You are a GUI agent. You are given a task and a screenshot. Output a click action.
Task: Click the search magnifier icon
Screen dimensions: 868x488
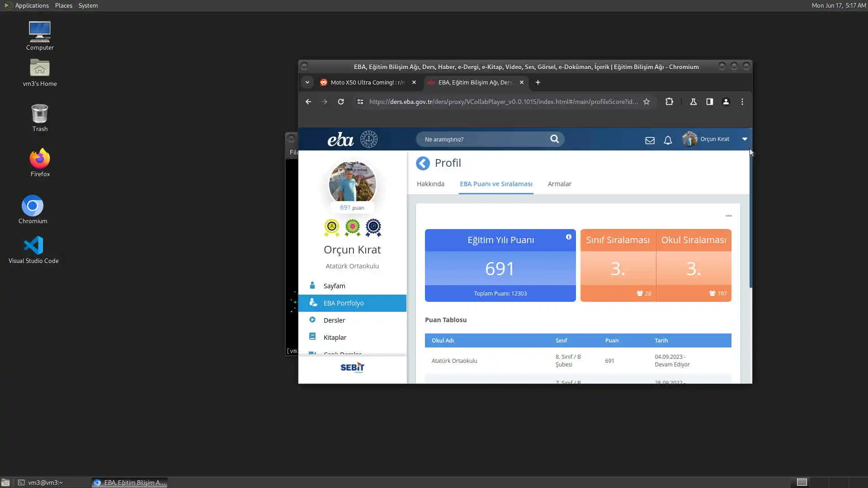coord(554,139)
